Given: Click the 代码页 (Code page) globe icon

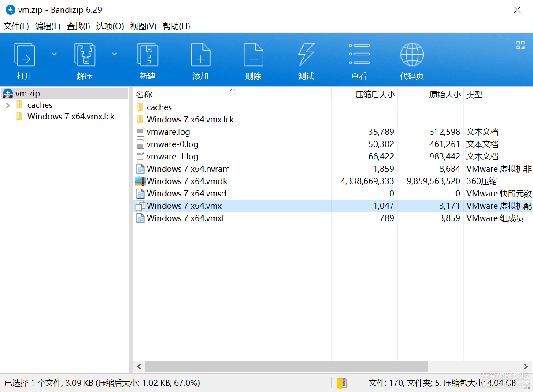Looking at the screenshot, I should coord(412,55).
